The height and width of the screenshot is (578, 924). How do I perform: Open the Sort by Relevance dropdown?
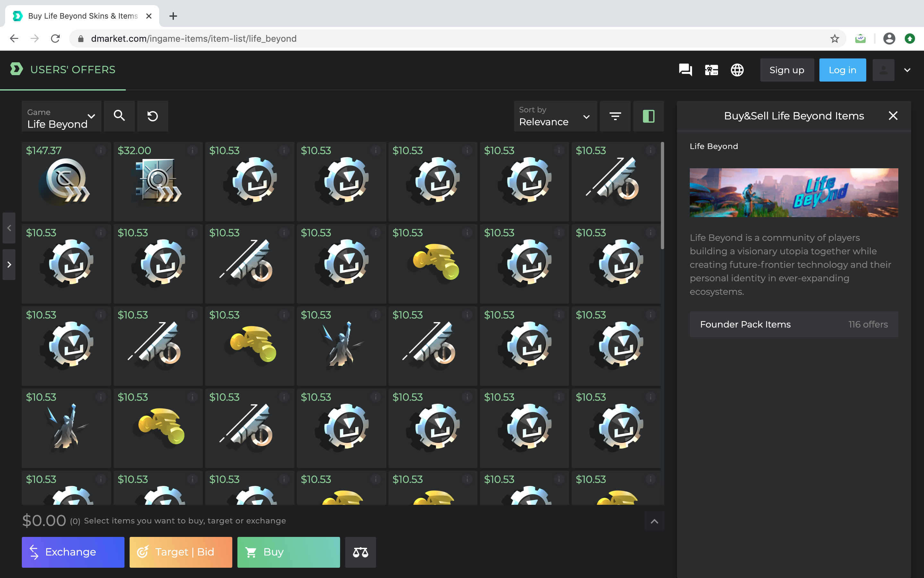pyautogui.click(x=555, y=116)
